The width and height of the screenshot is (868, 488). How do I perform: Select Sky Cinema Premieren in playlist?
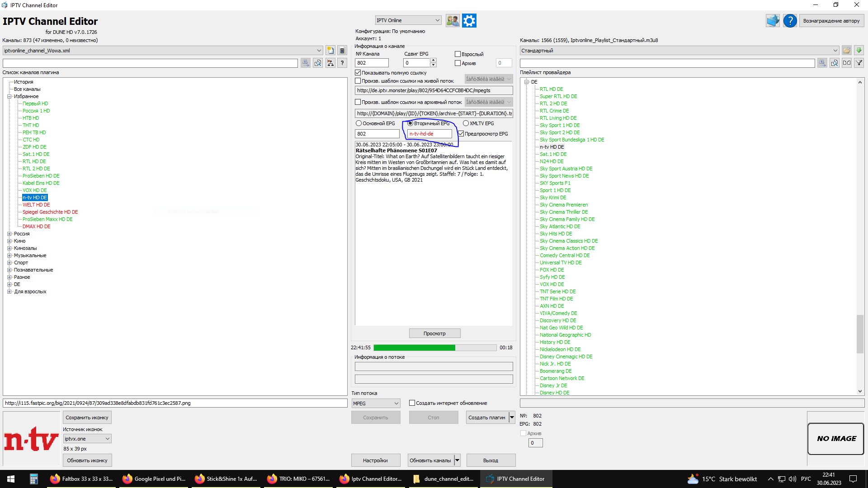564,205
